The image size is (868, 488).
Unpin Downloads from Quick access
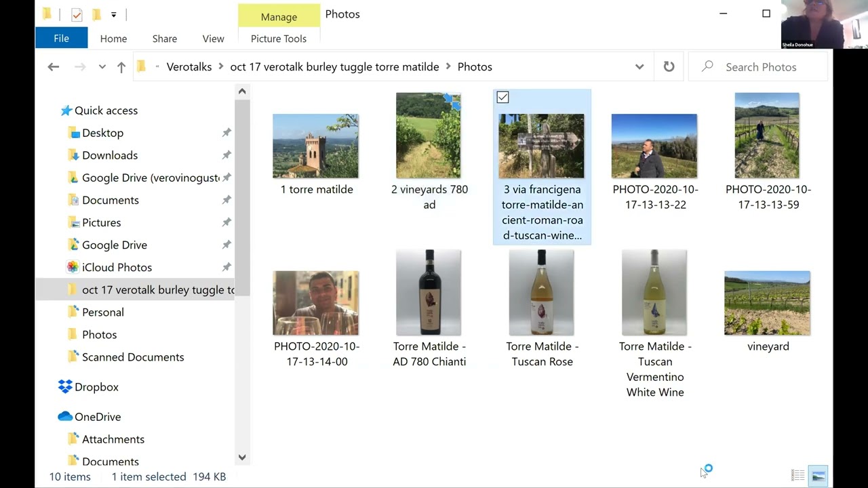click(x=226, y=155)
